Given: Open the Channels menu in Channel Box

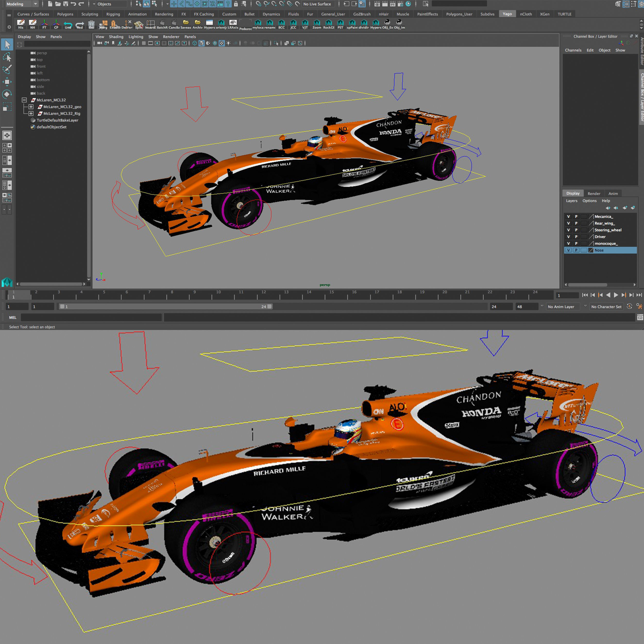Looking at the screenshot, I should point(573,50).
